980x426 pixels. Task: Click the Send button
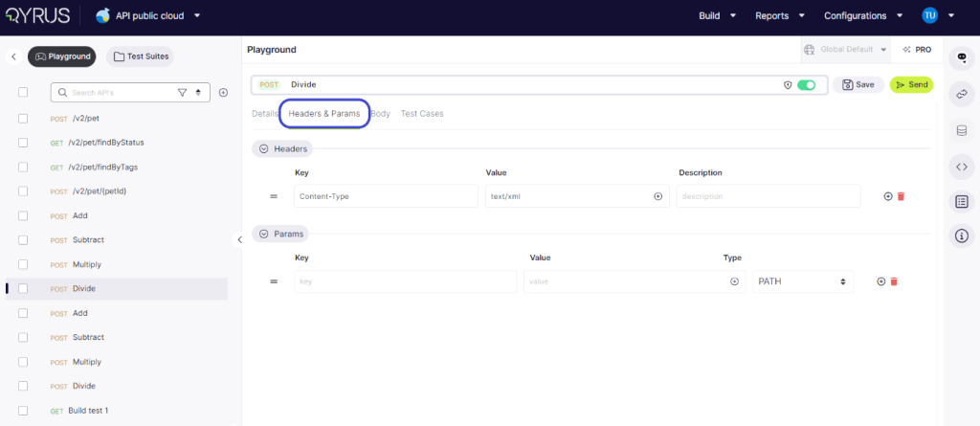[911, 84]
